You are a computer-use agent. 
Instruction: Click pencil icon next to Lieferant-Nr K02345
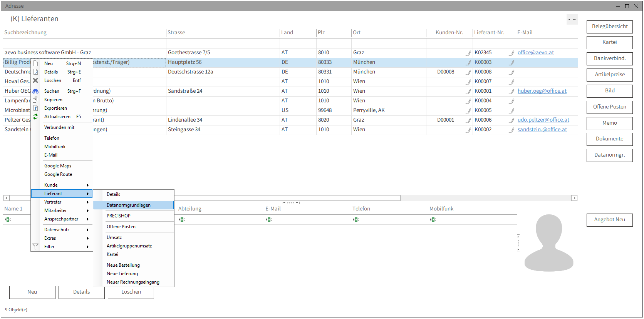[512, 53]
